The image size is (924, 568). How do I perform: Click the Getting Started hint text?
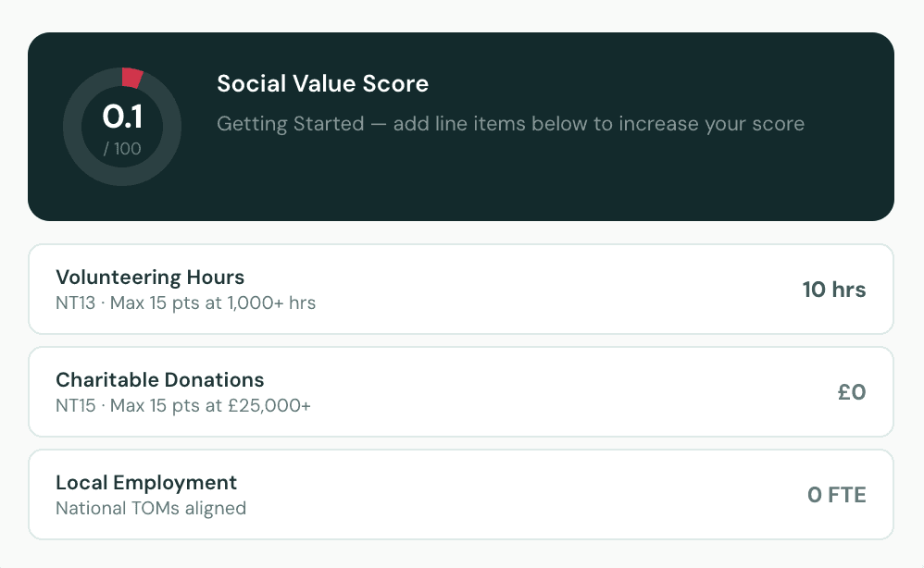(510, 124)
